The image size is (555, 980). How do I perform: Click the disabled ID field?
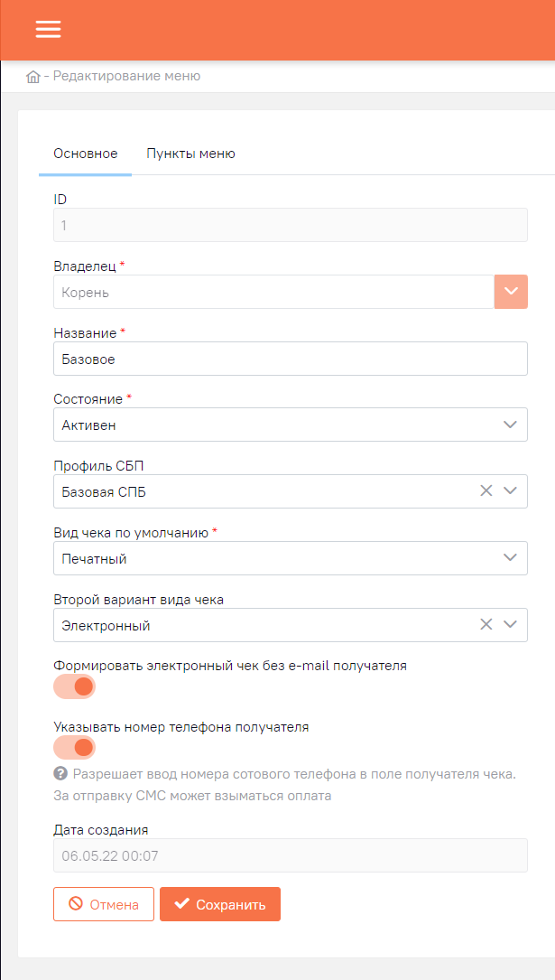[x=291, y=225]
